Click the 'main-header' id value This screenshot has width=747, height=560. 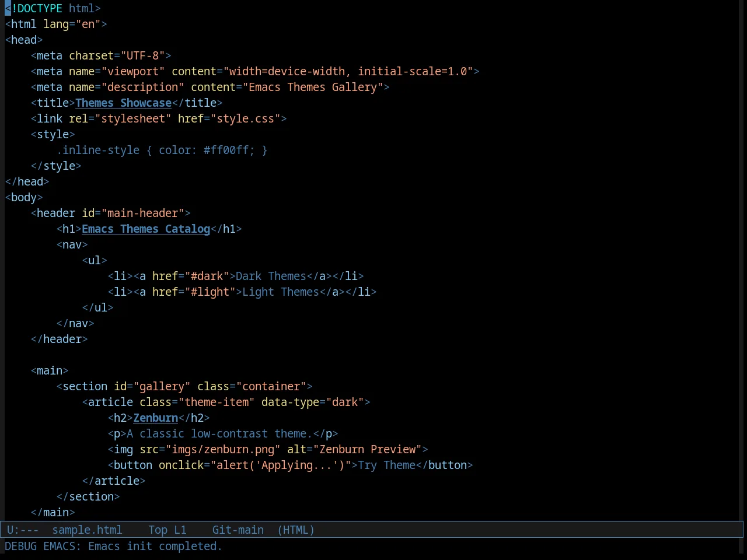tap(142, 213)
